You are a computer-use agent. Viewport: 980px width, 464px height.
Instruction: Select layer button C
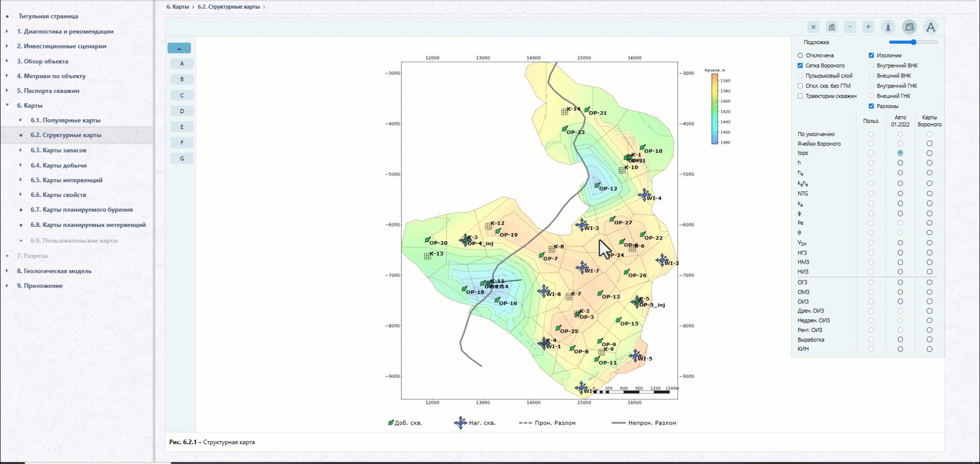pos(182,95)
